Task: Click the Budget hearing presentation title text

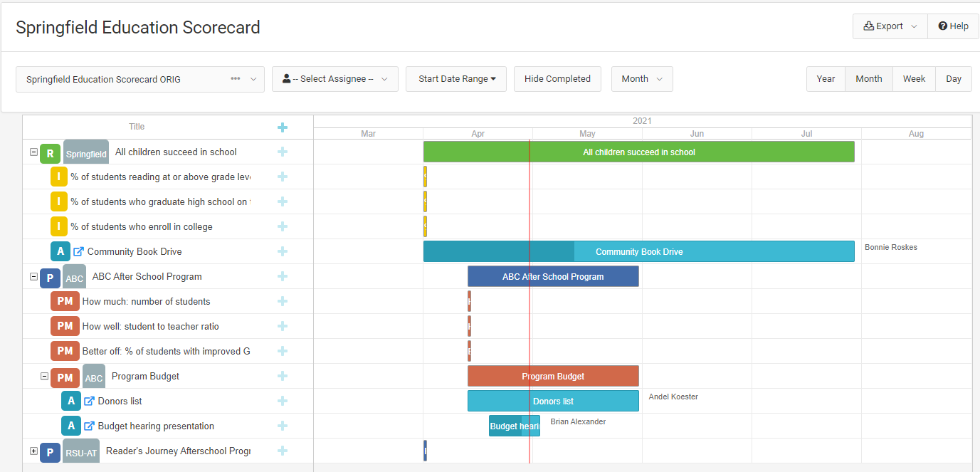Action: tap(156, 426)
